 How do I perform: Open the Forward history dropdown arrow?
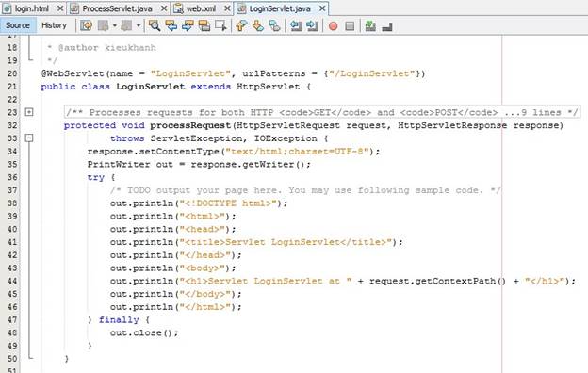point(139,25)
